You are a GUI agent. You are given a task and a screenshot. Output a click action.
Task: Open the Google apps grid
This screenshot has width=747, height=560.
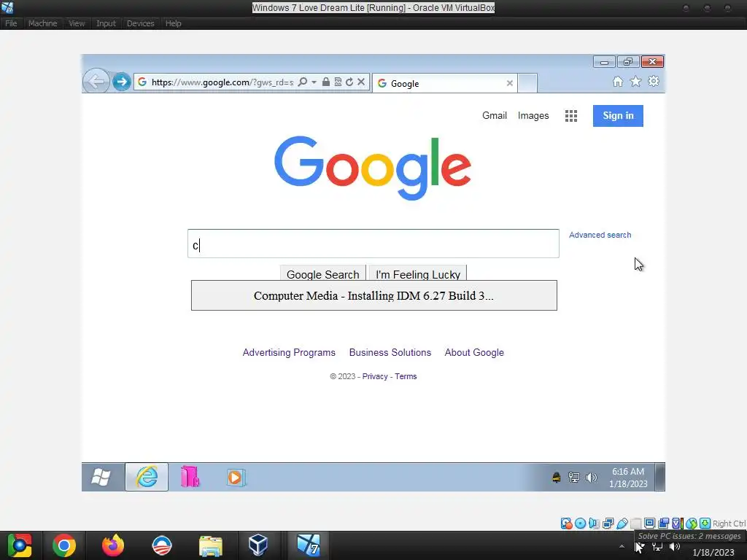[x=570, y=116]
